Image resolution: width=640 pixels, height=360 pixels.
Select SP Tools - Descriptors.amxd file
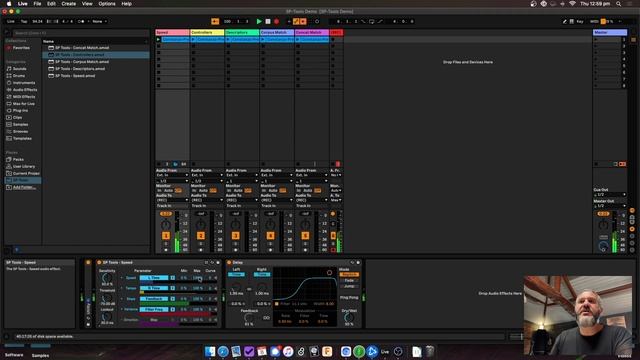(80, 69)
